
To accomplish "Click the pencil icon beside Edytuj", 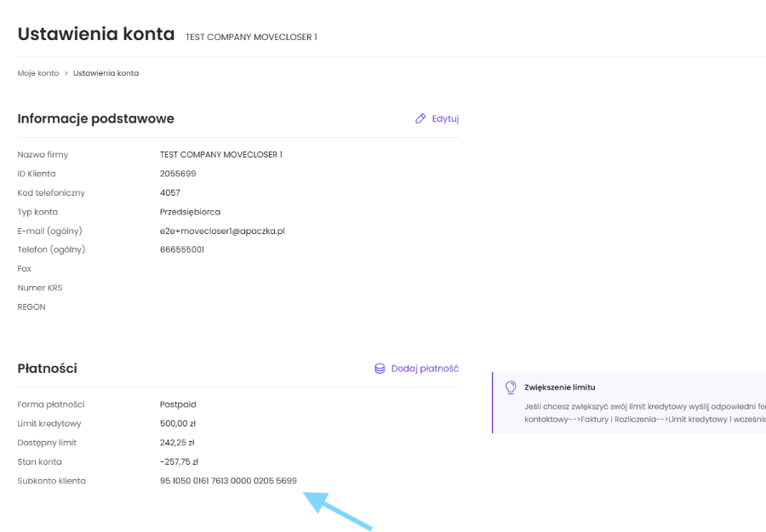I will point(420,119).
